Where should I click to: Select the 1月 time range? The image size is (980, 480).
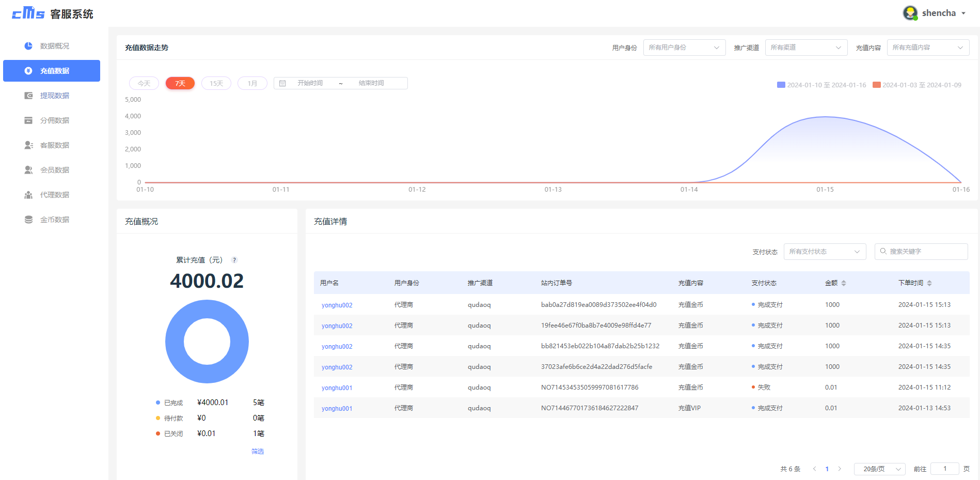(252, 83)
